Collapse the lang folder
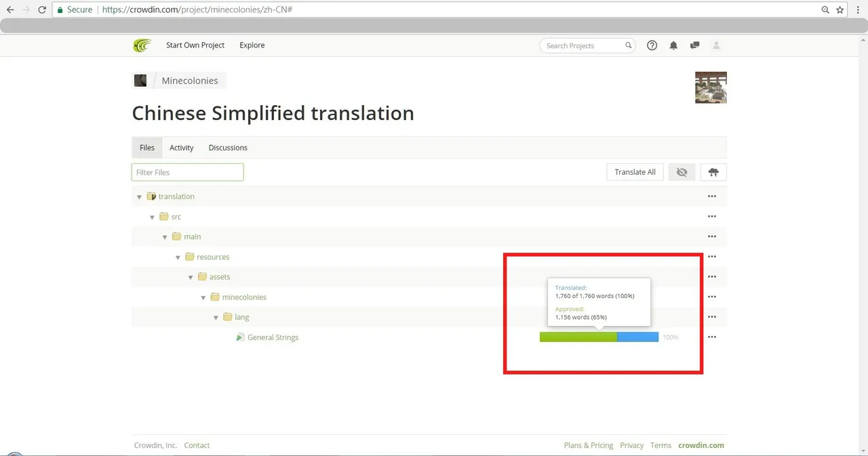The height and width of the screenshot is (456, 868). pyautogui.click(x=216, y=318)
